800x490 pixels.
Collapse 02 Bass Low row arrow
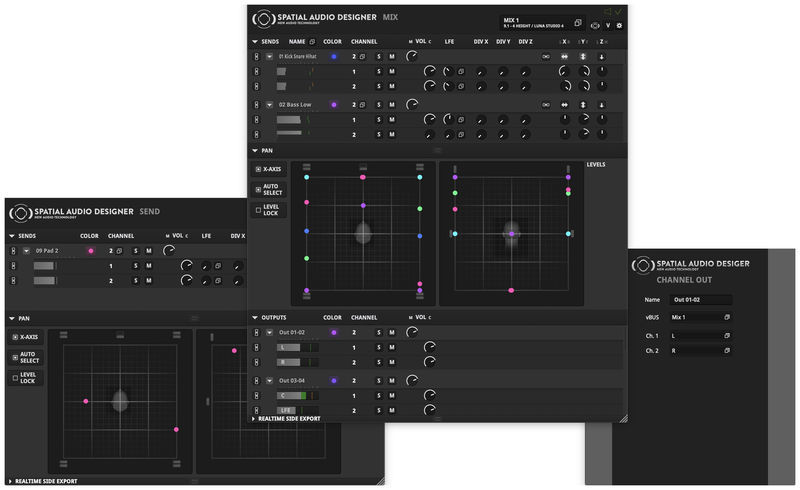(x=269, y=105)
